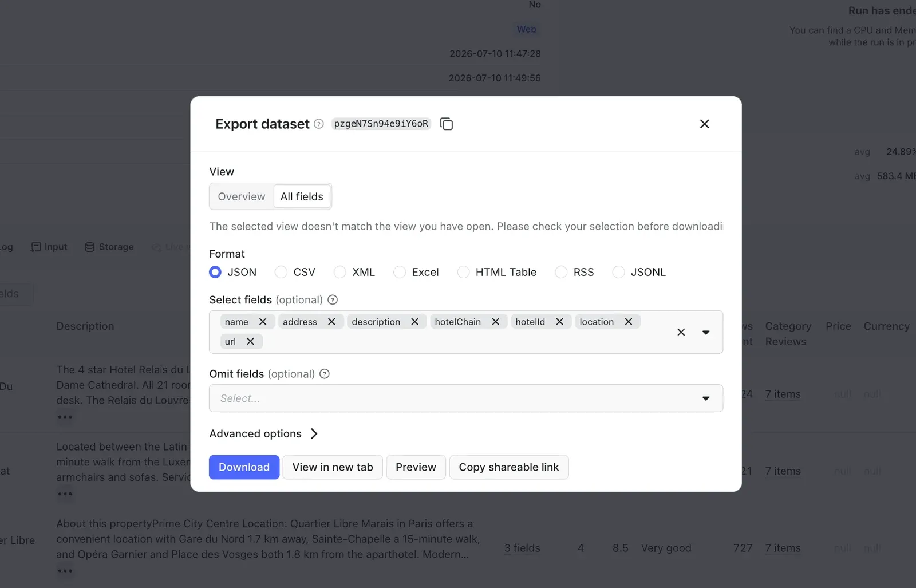Viewport: 916px width, 588px height.
Task: Switch view to Overview
Action: (242, 196)
